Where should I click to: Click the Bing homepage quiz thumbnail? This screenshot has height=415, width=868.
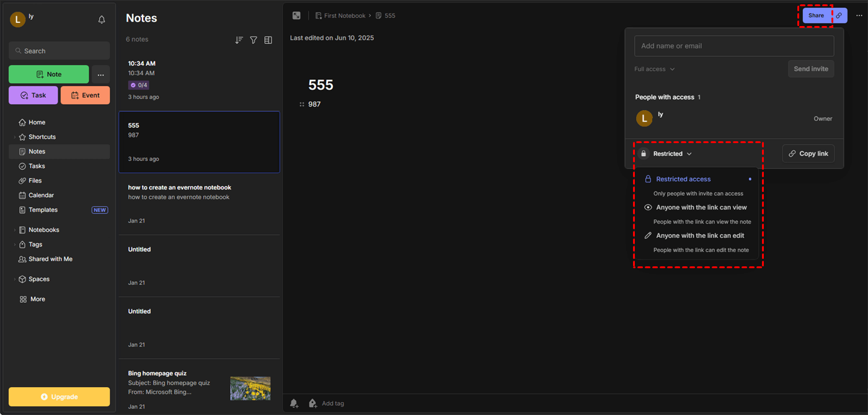pyautogui.click(x=250, y=388)
